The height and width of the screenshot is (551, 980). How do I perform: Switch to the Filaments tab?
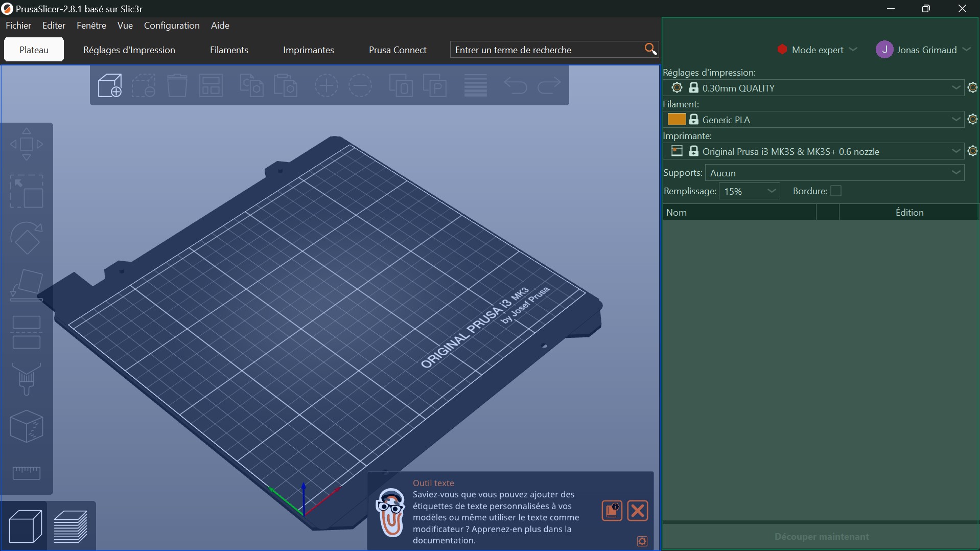tap(229, 50)
